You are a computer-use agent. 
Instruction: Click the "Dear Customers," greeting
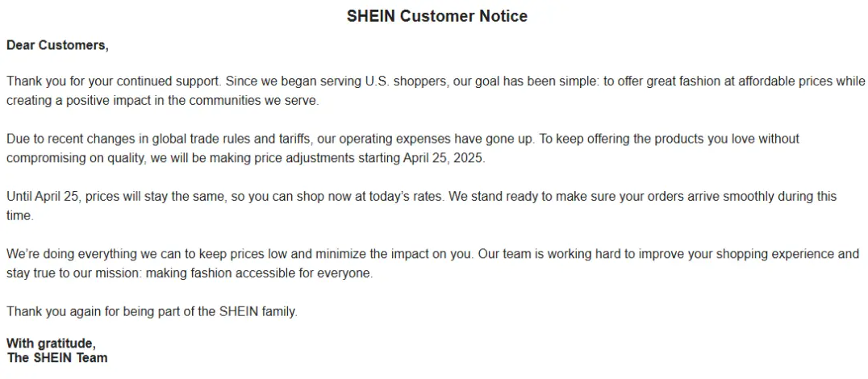point(57,45)
